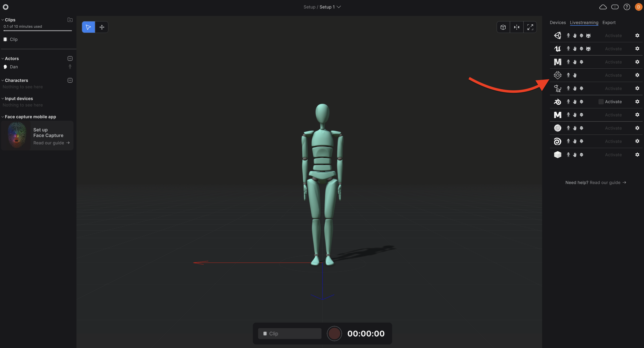Click the Houdini spiral logo

tap(557, 141)
